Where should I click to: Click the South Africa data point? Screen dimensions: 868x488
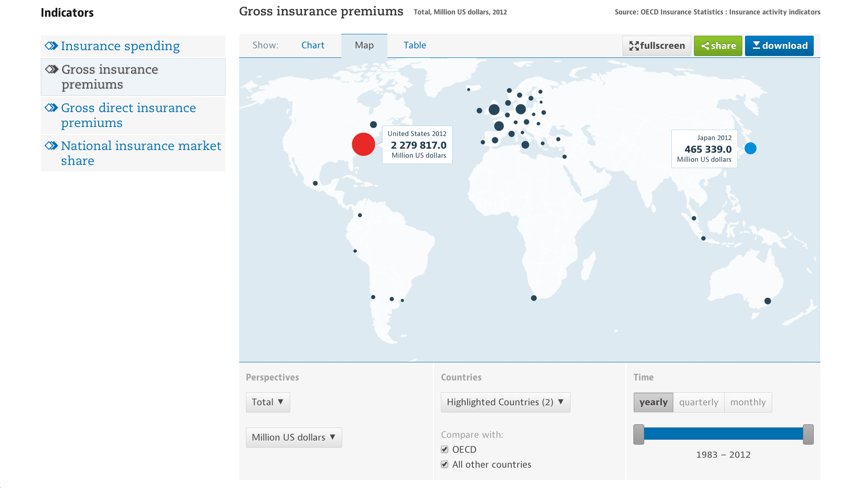534,298
